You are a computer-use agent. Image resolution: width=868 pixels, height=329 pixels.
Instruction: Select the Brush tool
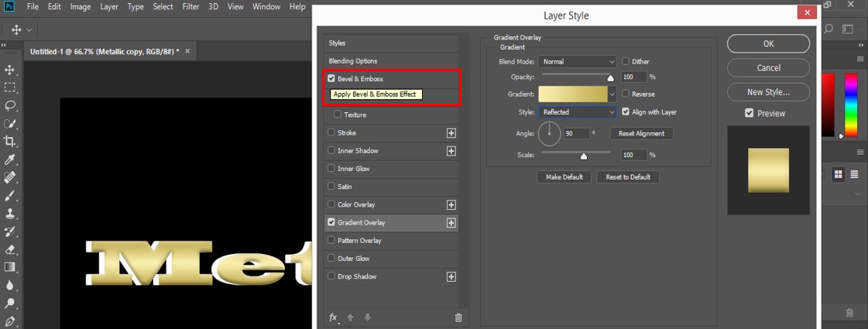tap(9, 196)
